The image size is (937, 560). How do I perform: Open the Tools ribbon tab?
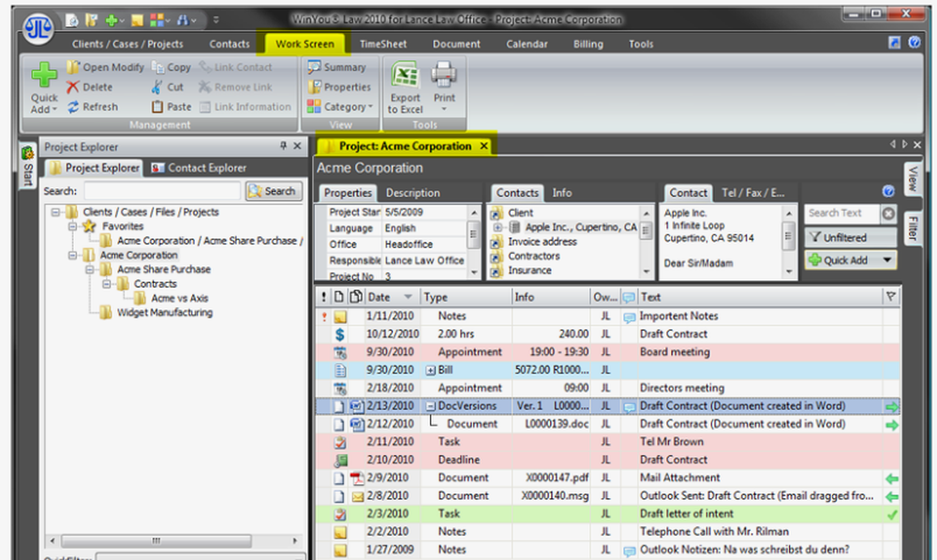[641, 44]
